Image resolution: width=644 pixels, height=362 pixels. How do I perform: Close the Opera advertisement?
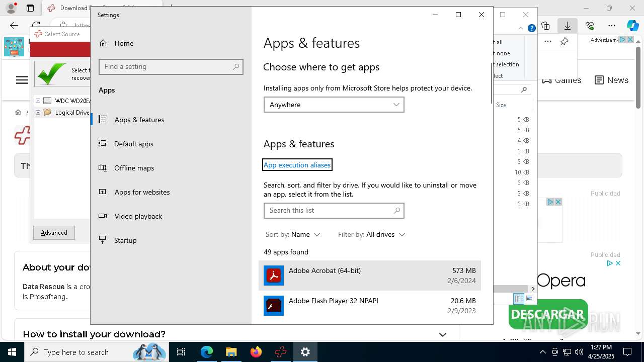tap(618, 263)
